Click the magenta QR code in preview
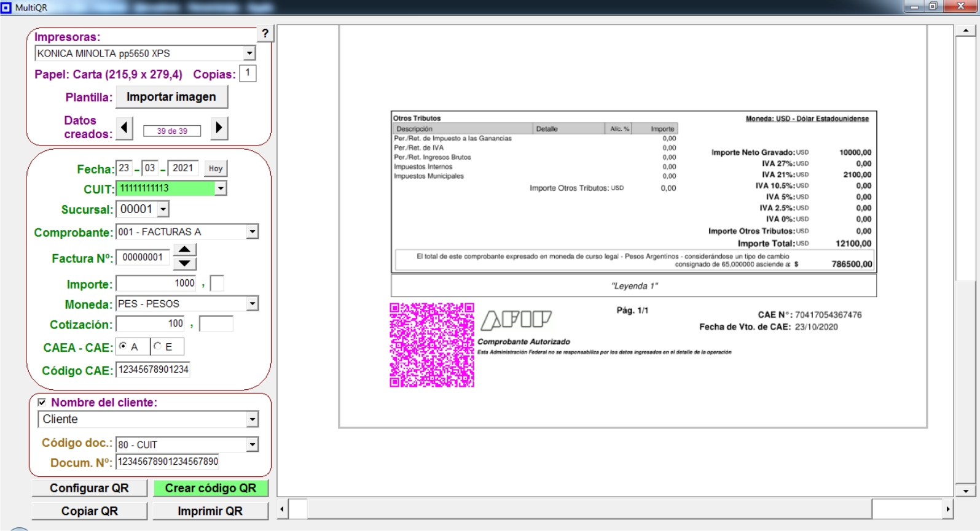The width and height of the screenshot is (980, 531). pos(432,344)
